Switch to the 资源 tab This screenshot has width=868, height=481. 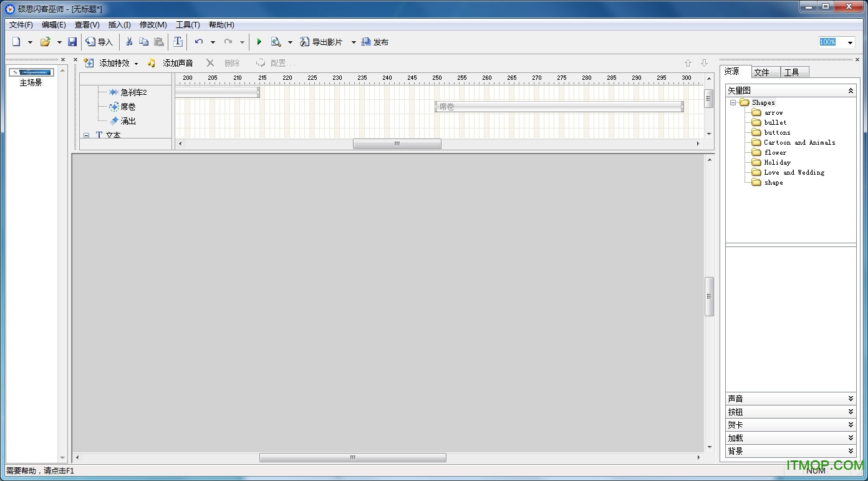click(735, 72)
